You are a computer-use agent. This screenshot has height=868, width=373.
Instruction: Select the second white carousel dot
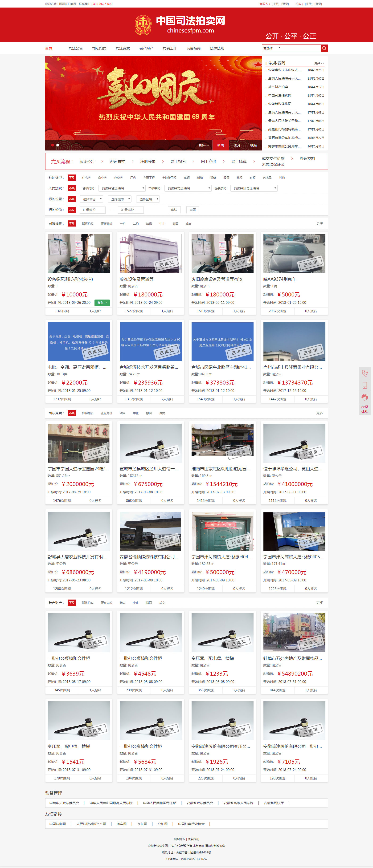click(58, 145)
